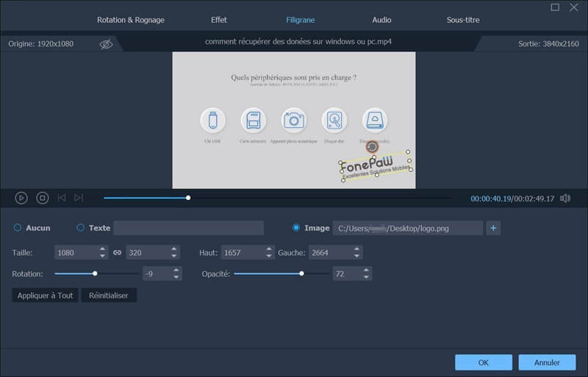Click Appliquer à Tout button
Viewport: 588px width, 377px height.
45,295
